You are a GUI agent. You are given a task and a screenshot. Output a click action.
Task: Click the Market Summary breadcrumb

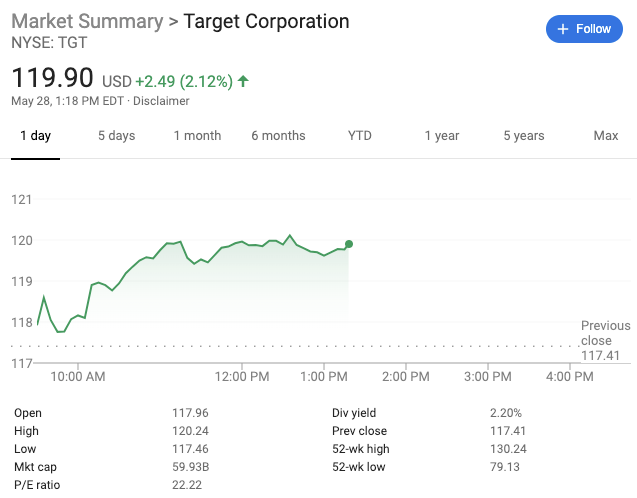pyautogui.click(x=87, y=21)
